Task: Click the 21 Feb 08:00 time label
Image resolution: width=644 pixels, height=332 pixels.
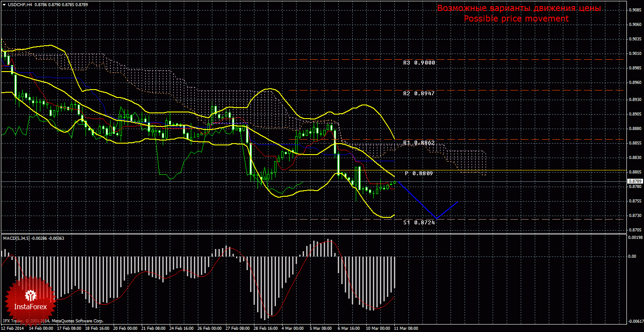Action: [x=154, y=328]
